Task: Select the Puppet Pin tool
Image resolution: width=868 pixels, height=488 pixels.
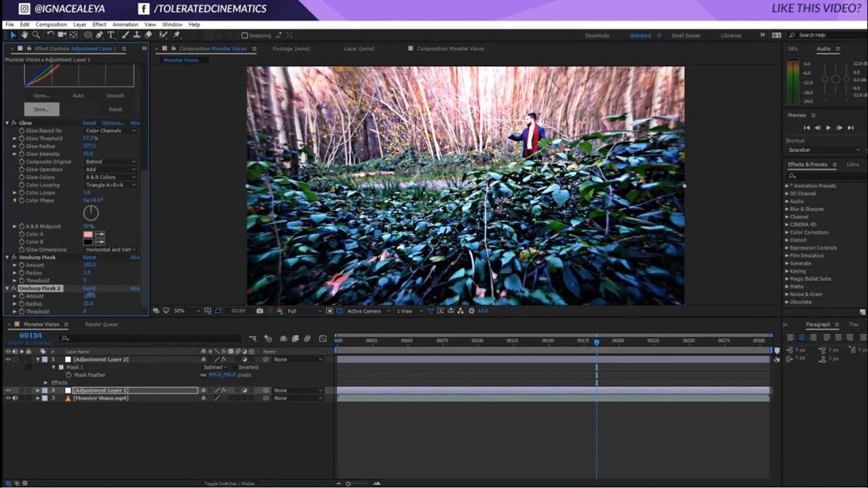Action: tap(176, 35)
